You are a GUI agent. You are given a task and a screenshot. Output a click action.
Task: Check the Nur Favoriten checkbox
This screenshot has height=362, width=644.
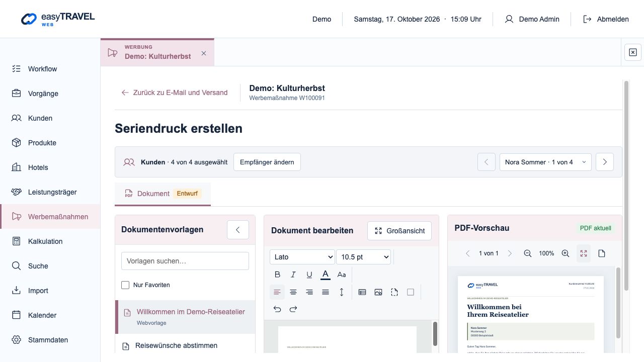click(x=125, y=285)
